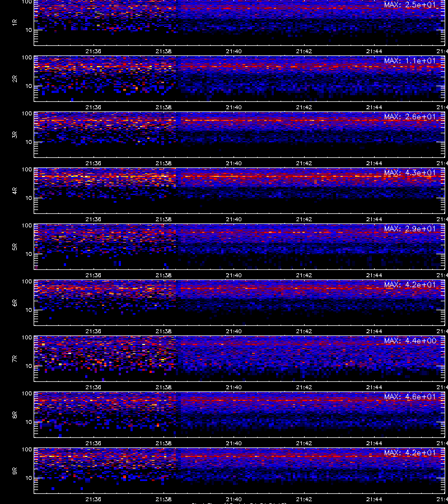This screenshot has width=448, height=504.
Task: Click the 21:42 time label under panel 9R
Action: tap(304, 500)
